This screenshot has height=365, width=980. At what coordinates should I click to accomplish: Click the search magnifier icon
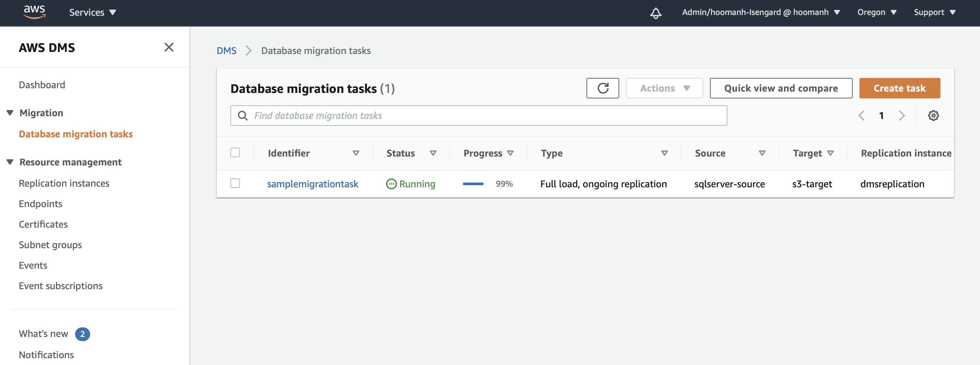pyautogui.click(x=243, y=116)
